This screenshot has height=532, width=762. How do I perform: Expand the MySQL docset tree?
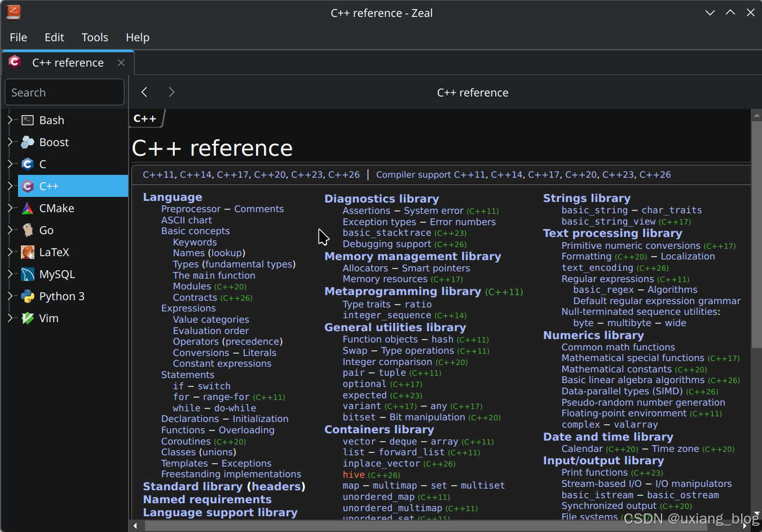pyautogui.click(x=10, y=274)
